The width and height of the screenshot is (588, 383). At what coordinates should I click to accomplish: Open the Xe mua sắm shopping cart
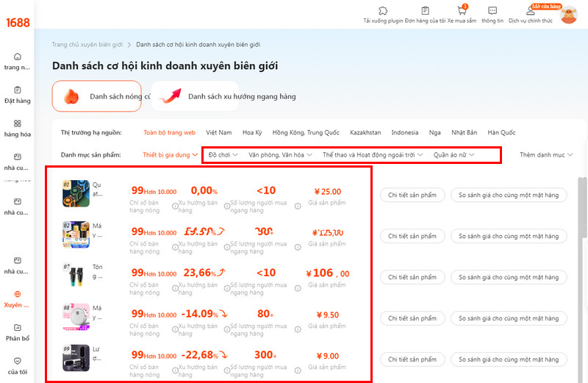462,11
